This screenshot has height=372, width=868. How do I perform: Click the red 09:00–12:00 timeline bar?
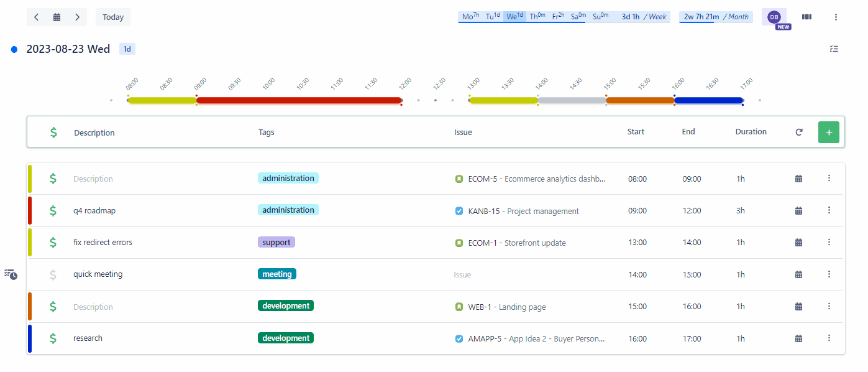click(299, 100)
